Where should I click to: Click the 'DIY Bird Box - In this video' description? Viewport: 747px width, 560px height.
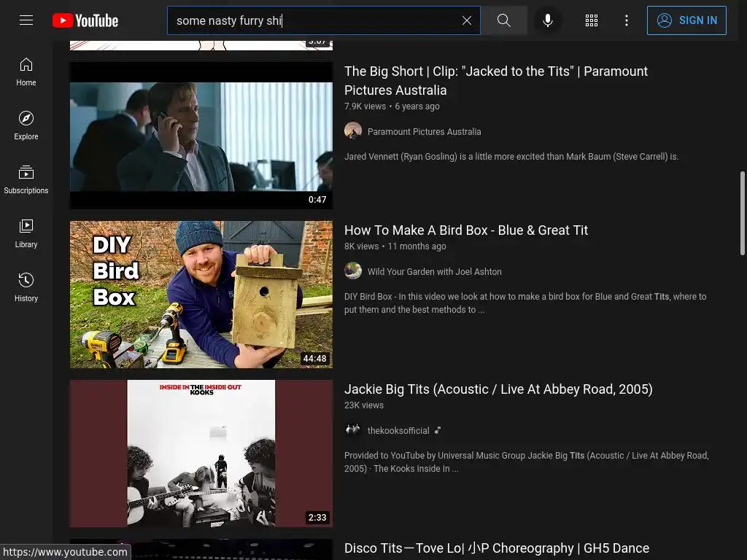coord(525,303)
